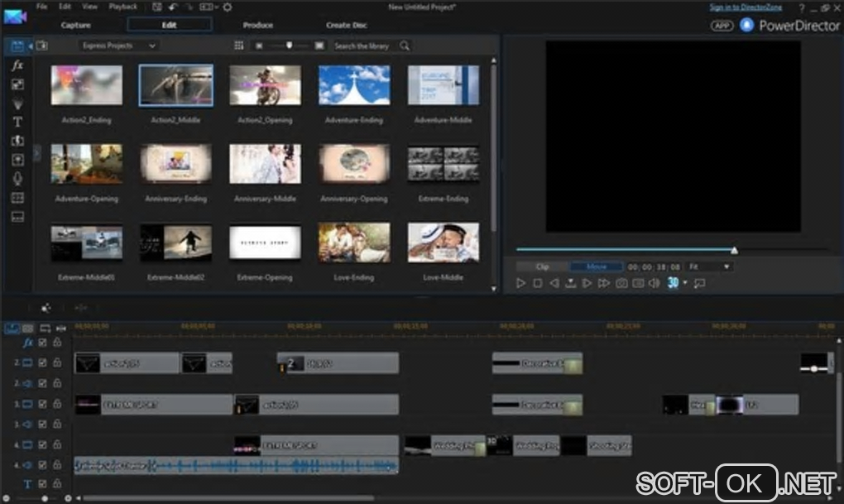The width and height of the screenshot is (844, 504).
Task: Switch to storyboard view icon
Action: point(27,328)
